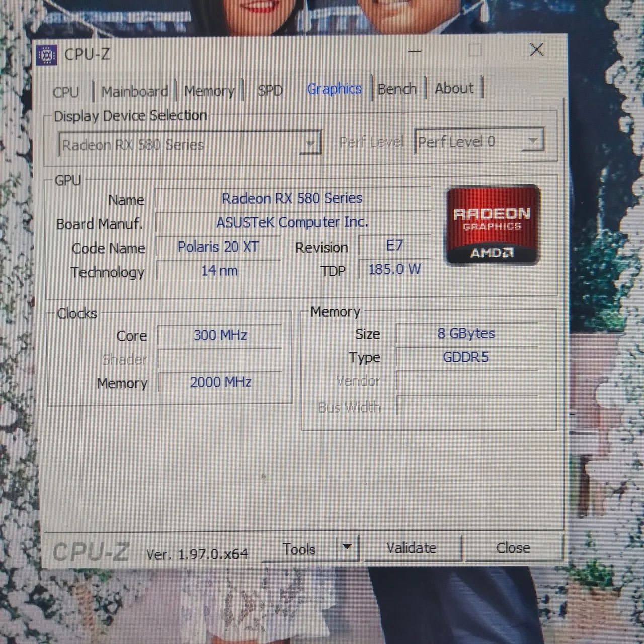Minimize the CPU-Z window
This screenshot has height=644, width=644.
point(414,51)
